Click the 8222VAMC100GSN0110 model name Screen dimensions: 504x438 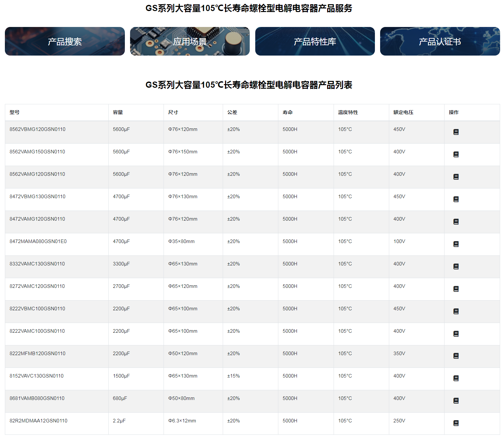(x=37, y=331)
